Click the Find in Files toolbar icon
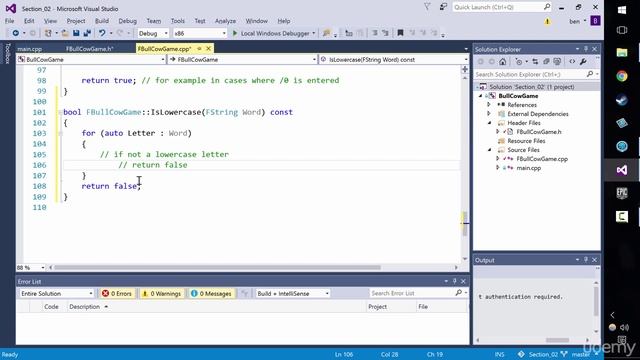Screen dimensions: 640x360 pos(326,33)
